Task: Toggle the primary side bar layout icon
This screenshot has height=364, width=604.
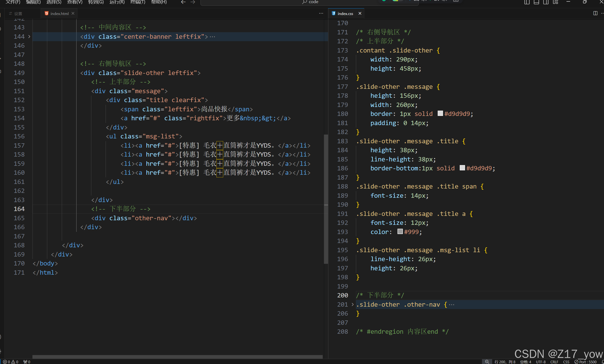Action: 527,2
